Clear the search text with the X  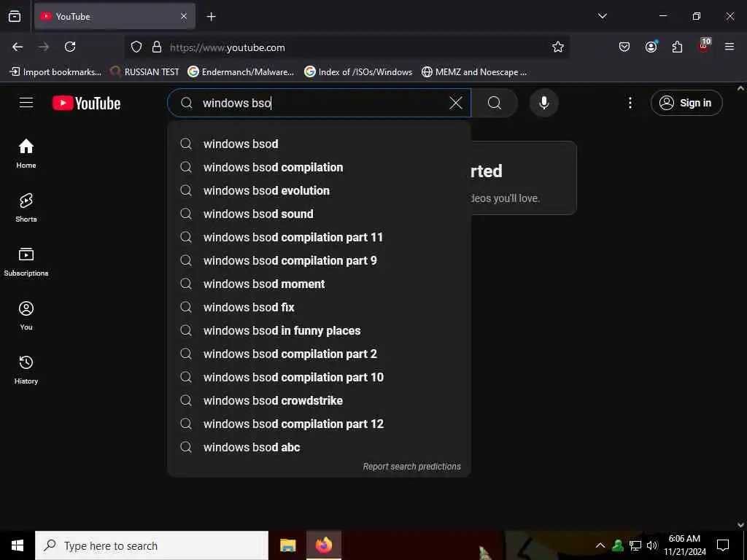(x=455, y=103)
